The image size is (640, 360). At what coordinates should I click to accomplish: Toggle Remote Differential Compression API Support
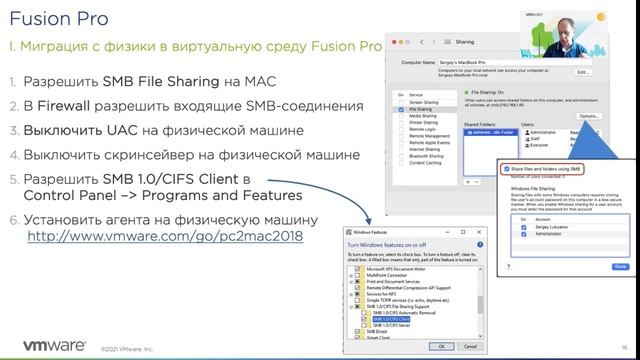pyautogui.click(x=358, y=288)
